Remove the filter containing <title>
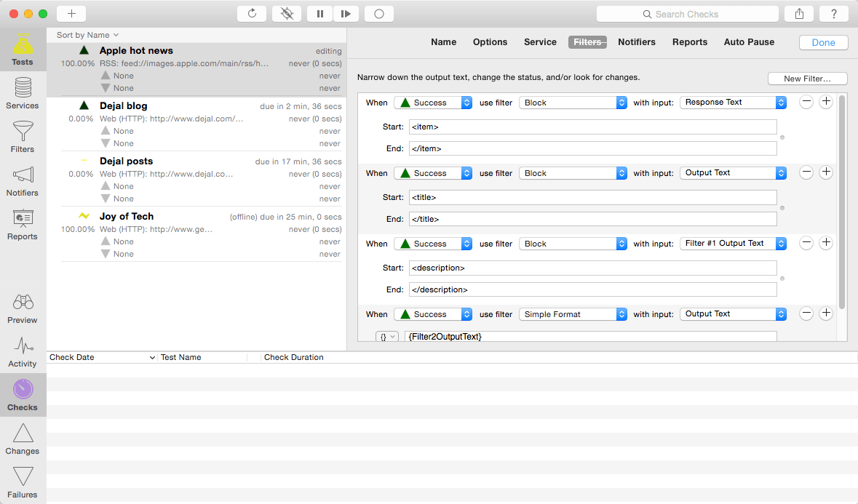This screenshot has width=858, height=504. pyautogui.click(x=806, y=172)
